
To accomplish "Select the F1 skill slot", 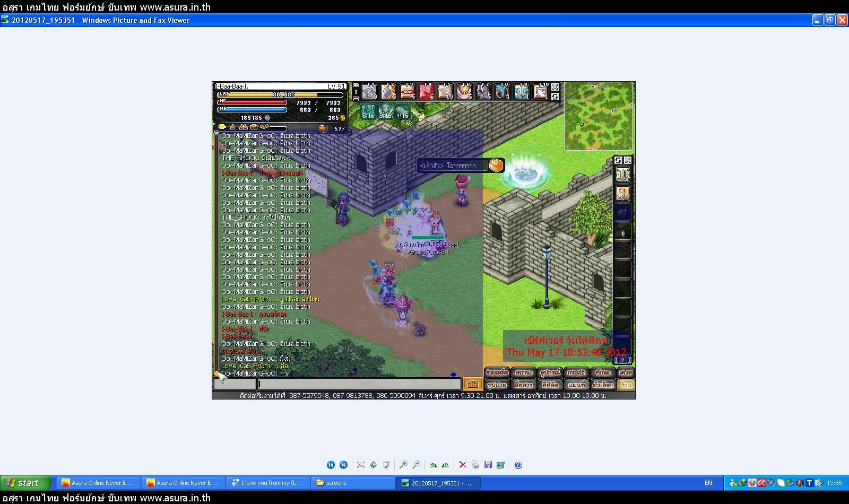I will (x=369, y=91).
